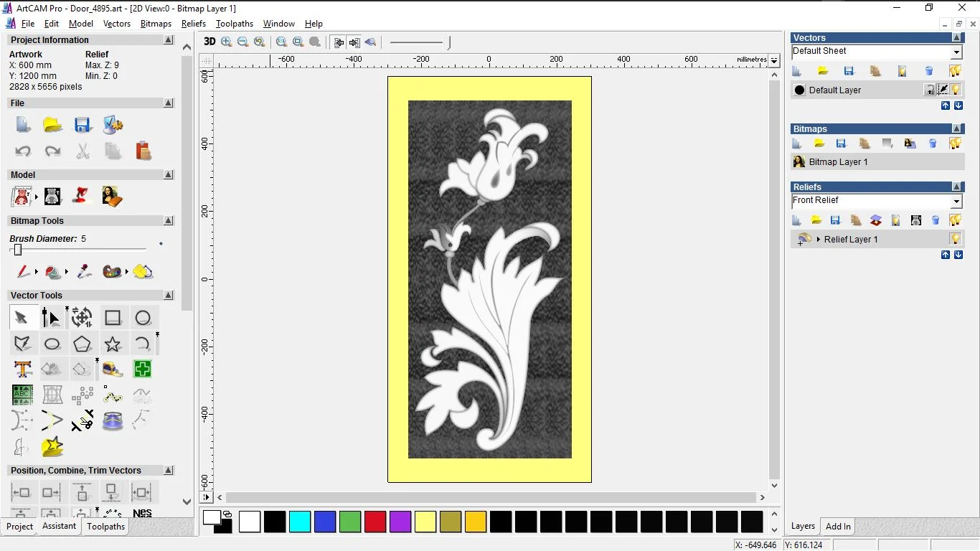Select the Bitmap Layer 1 entry

[838, 162]
